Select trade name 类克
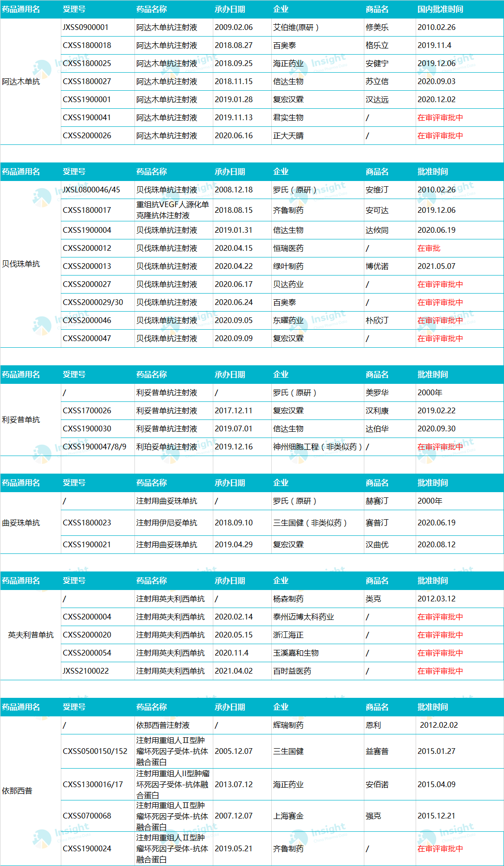Screen dimensions: 504x866 point(373,599)
